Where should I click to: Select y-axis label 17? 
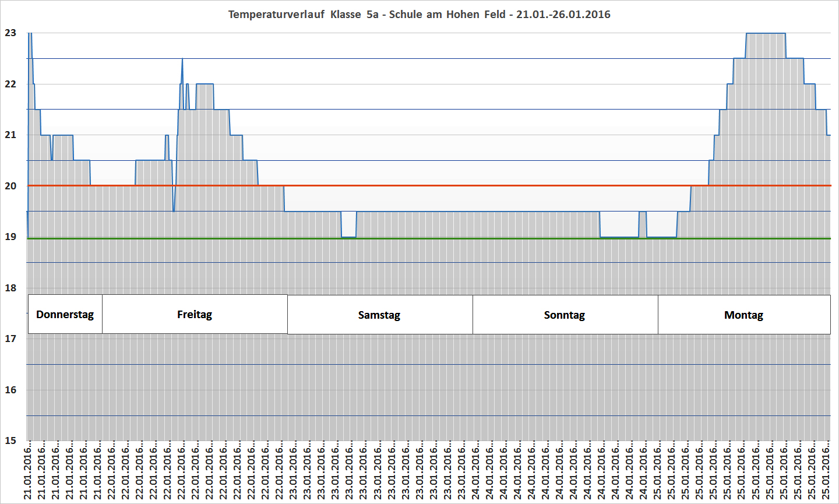pyautogui.click(x=10, y=339)
